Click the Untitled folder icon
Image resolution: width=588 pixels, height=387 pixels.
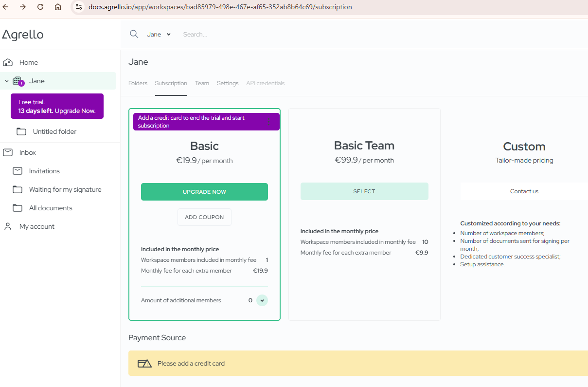pos(21,131)
